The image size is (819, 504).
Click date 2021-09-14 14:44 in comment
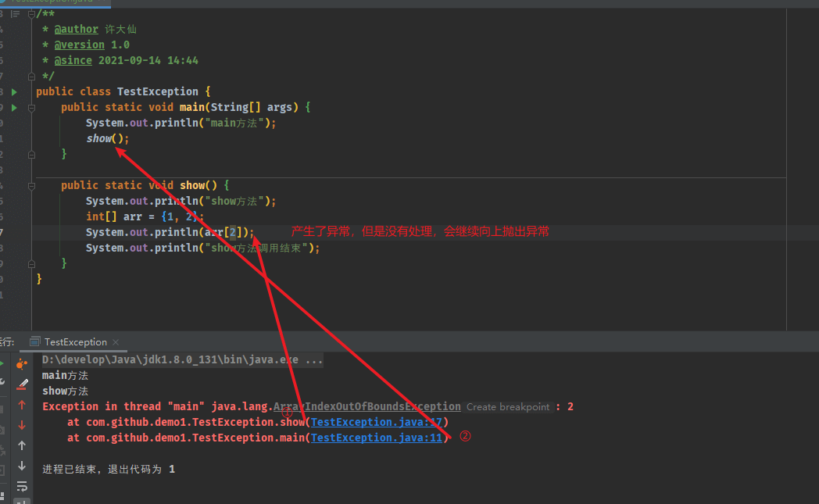(148, 61)
